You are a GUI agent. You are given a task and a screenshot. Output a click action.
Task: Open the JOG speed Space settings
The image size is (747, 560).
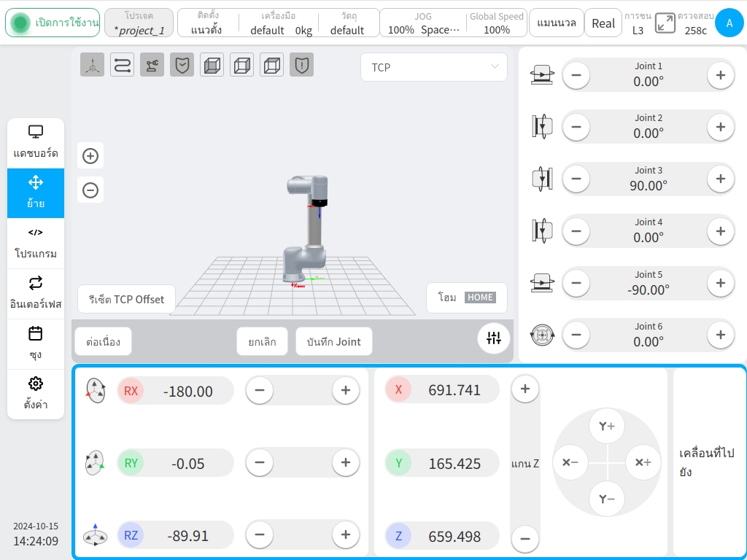[423, 23]
